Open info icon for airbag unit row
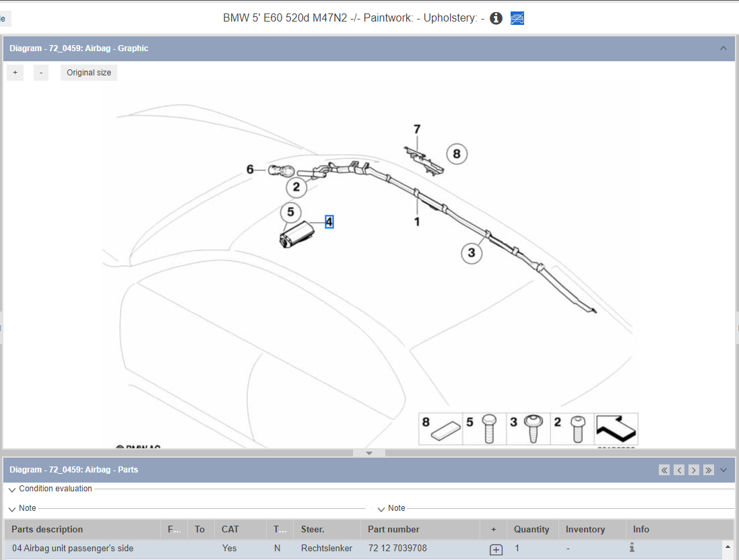The height and width of the screenshot is (560, 739). click(x=632, y=547)
